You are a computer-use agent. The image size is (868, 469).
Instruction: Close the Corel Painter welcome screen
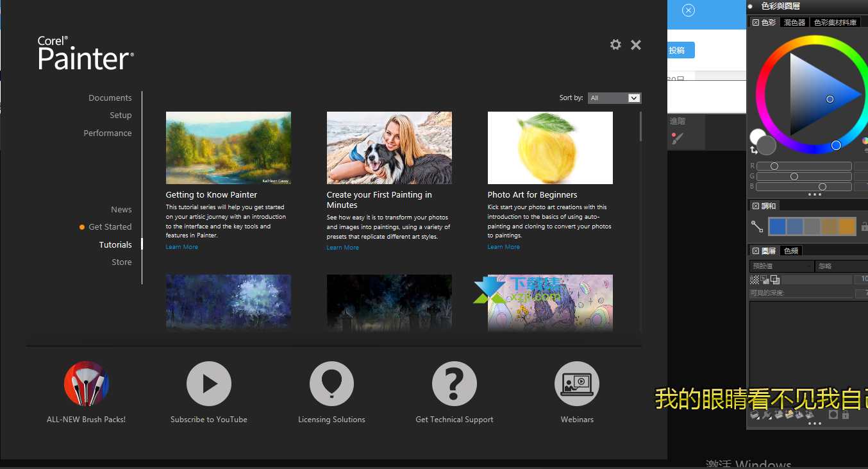click(x=636, y=44)
